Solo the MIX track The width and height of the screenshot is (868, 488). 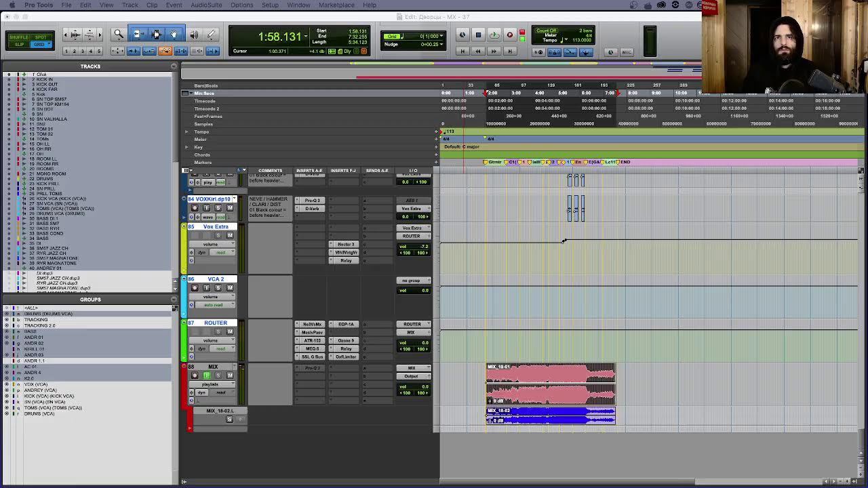coord(218,375)
